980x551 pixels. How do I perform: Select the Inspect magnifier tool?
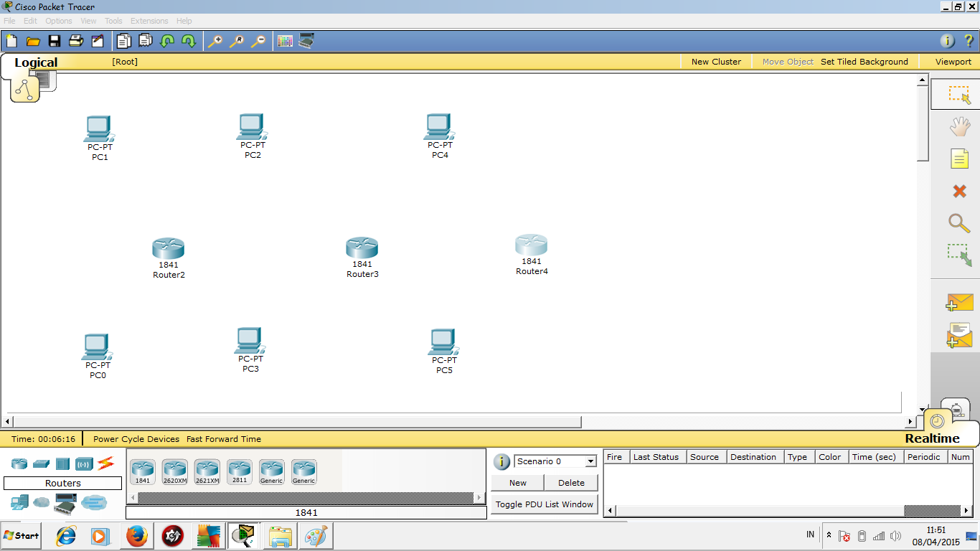coord(959,223)
